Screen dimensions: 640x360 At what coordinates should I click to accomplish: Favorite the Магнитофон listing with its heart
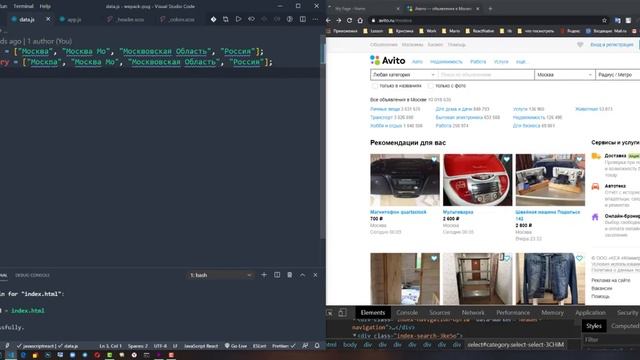tap(434, 159)
